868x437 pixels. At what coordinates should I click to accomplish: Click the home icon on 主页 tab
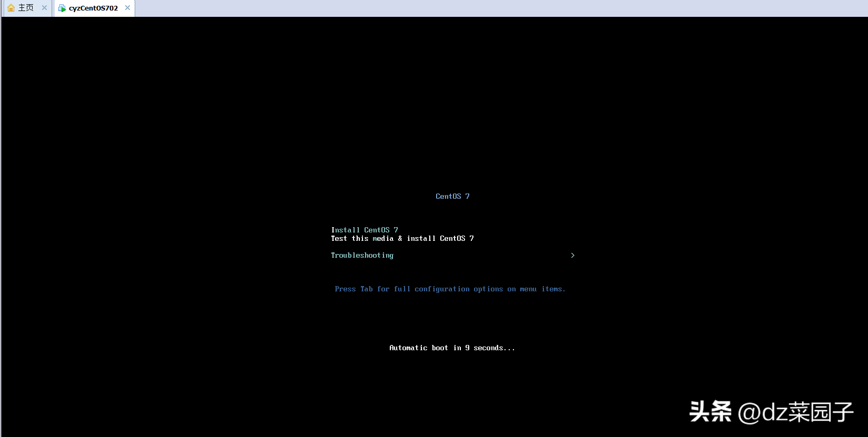click(11, 8)
